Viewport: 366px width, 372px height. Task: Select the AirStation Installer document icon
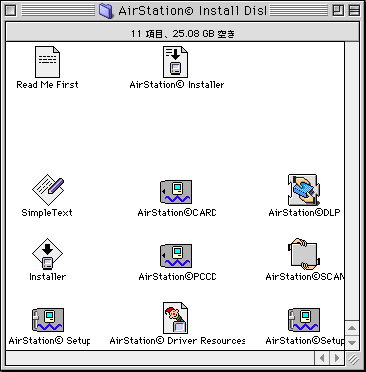coord(176,62)
